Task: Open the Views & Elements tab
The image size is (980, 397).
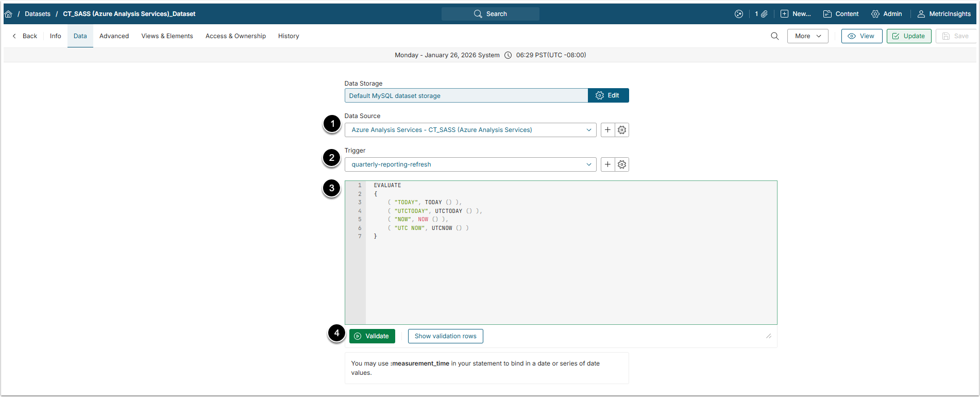Action: [167, 36]
